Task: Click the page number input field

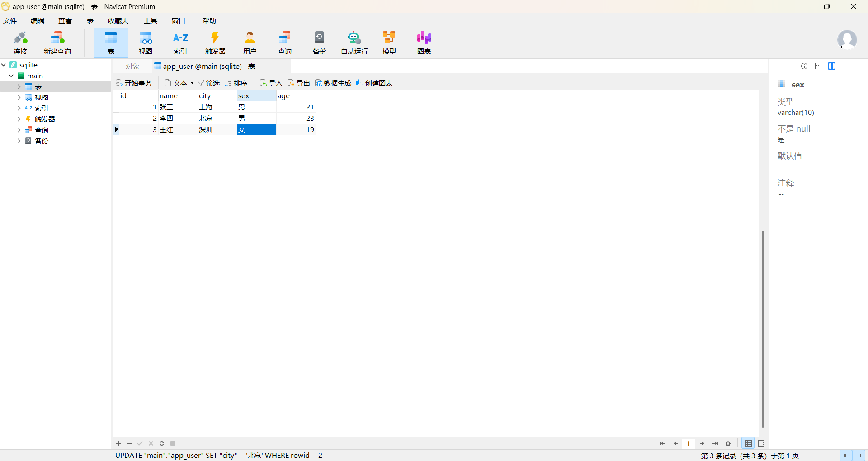Action: pos(689,443)
